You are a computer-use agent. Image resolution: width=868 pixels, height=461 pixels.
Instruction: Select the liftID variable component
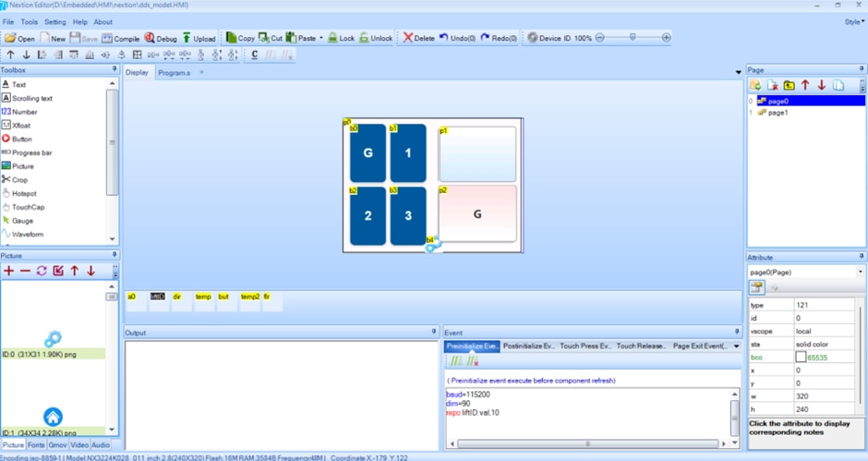(158, 297)
